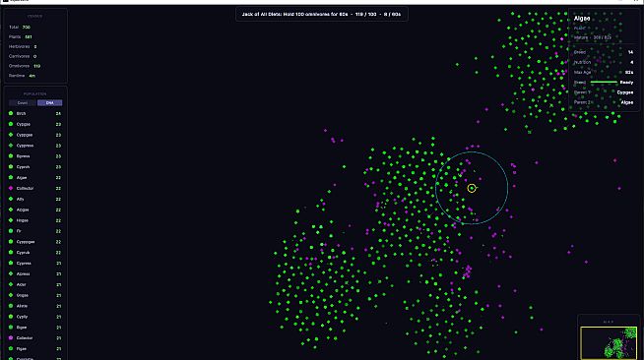Click magenta Collector icon with count 21
The width and height of the screenshot is (644, 360).
(11, 337)
